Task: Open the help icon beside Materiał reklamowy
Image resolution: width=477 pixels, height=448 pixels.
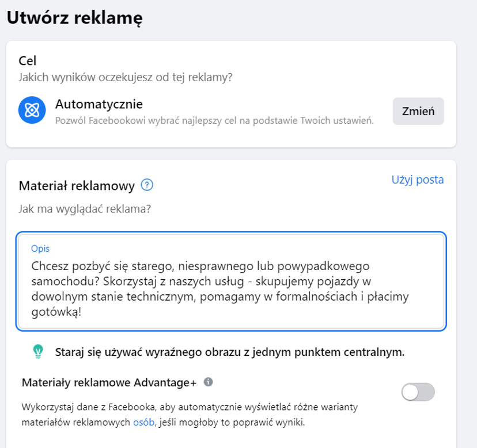Action: coord(147,185)
